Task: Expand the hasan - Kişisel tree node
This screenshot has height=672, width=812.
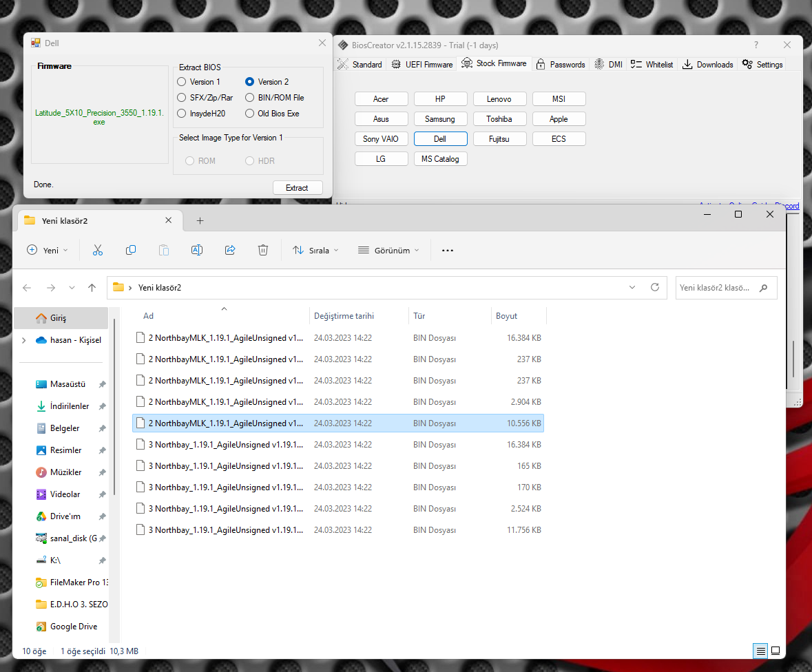Action: (25, 340)
